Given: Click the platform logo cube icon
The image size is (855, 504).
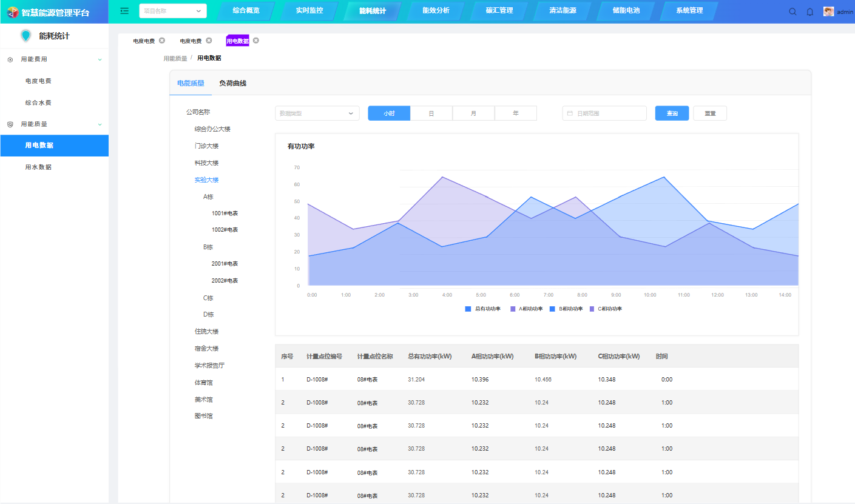Looking at the screenshot, I should 13,12.
